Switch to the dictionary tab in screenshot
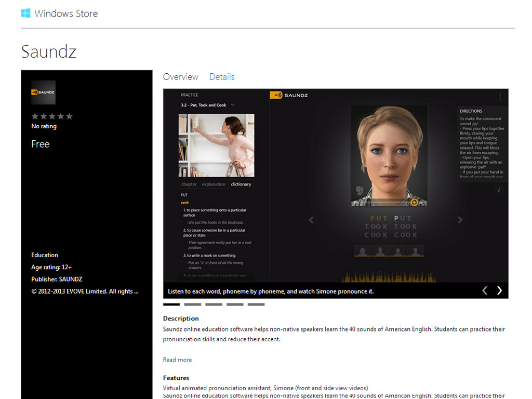Viewport: 532px width, 399px height. pyautogui.click(x=241, y=184)
